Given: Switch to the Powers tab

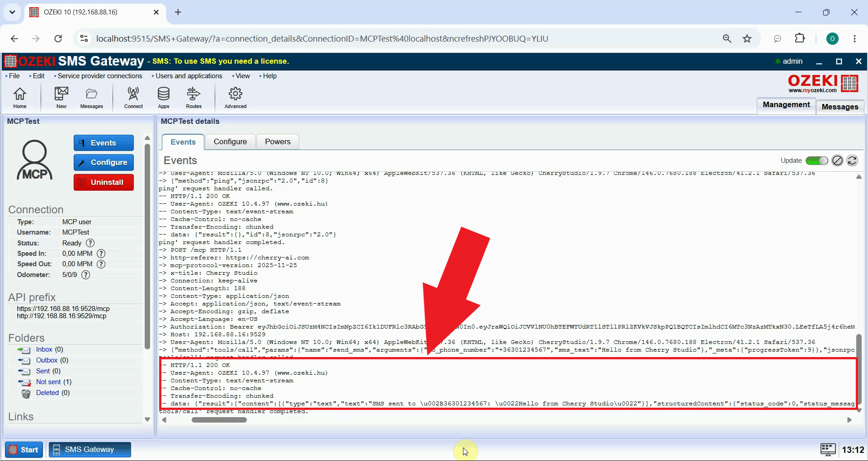Looking at the screenshot, I should click(x=278, y=142).
